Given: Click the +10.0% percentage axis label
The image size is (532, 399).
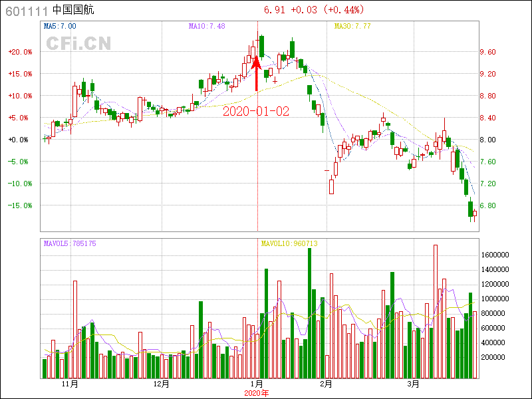Looking at the screenshot, I should (x=21, y=96).
